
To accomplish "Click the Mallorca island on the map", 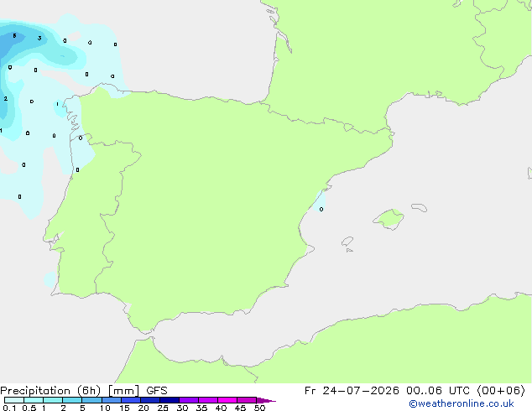I will point(389,219).
